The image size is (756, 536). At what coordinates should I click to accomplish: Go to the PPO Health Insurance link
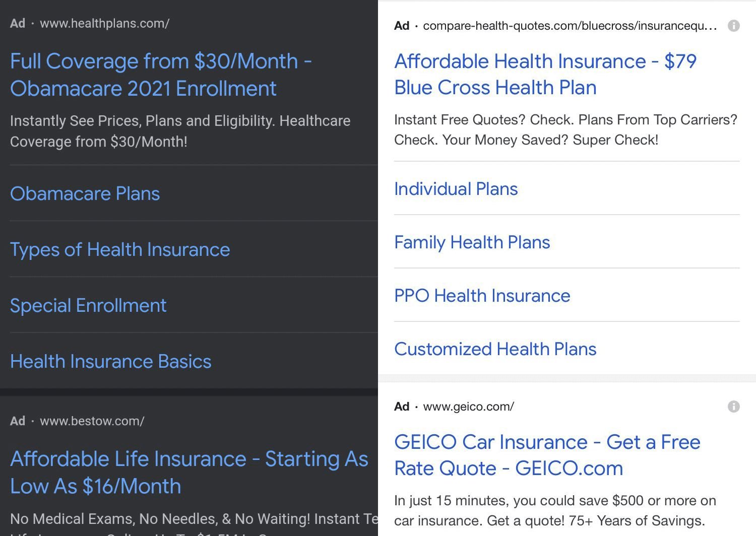click(x=482, y=296)
